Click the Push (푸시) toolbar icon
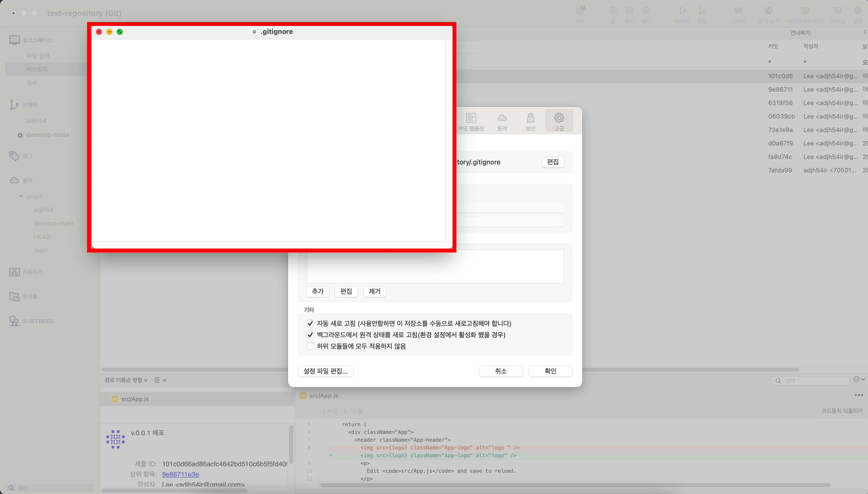868x494 pixels. coord(629,11)
